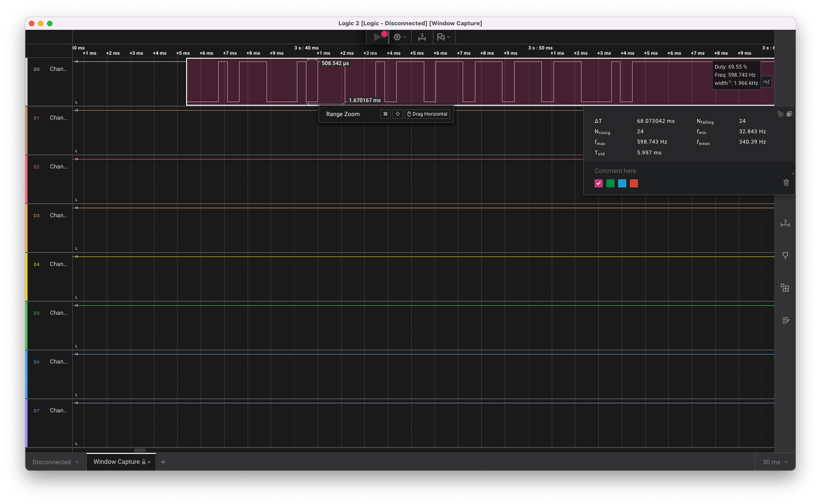Image resolution: width=821 pixels, height=504 pixels.
Task: Open the 30 ms time scale dropdown
Action: click(775, 462)
